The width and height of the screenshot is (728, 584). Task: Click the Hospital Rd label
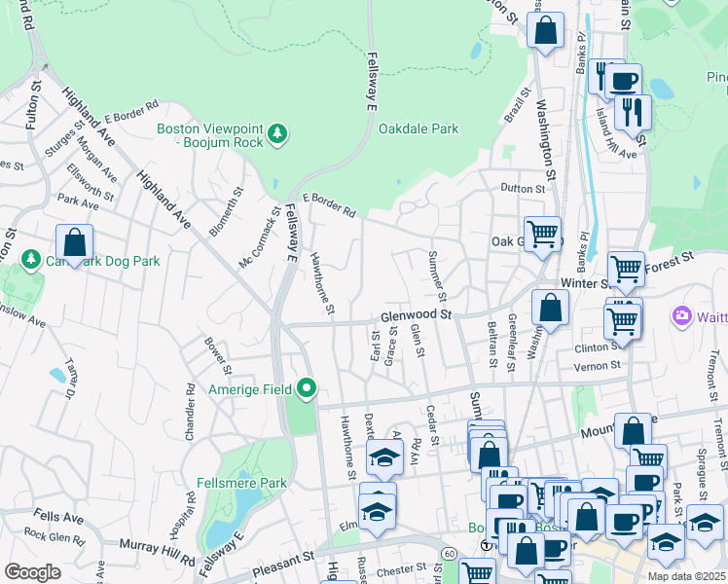click(183, 515)
